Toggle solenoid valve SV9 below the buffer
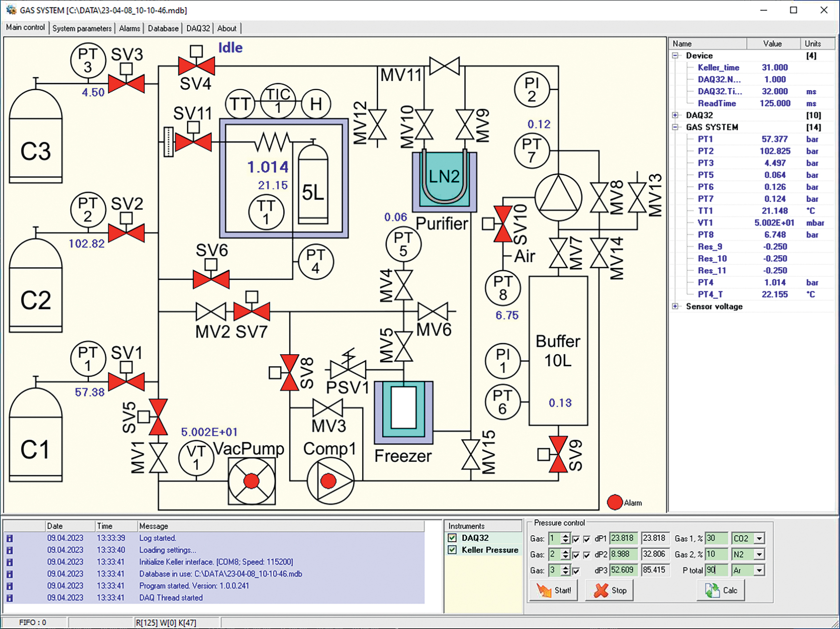This screenshot has height=629, width=840. (x=558, y=454)
